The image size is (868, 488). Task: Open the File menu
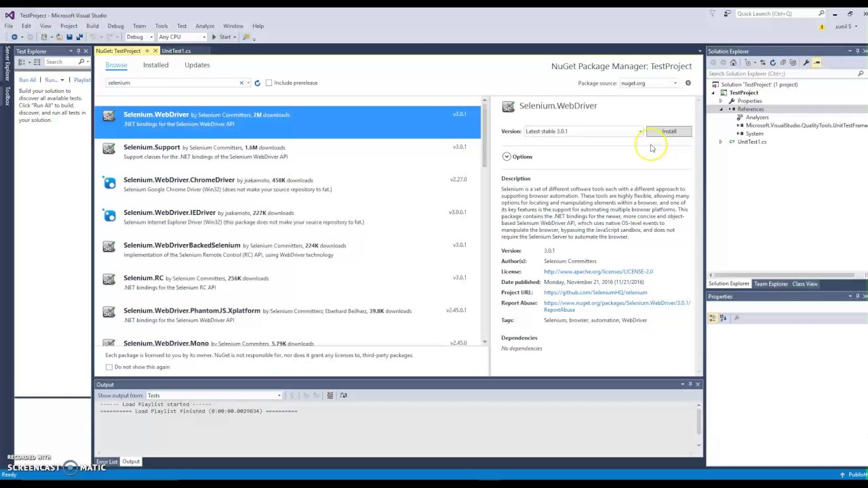coord(9,26)
